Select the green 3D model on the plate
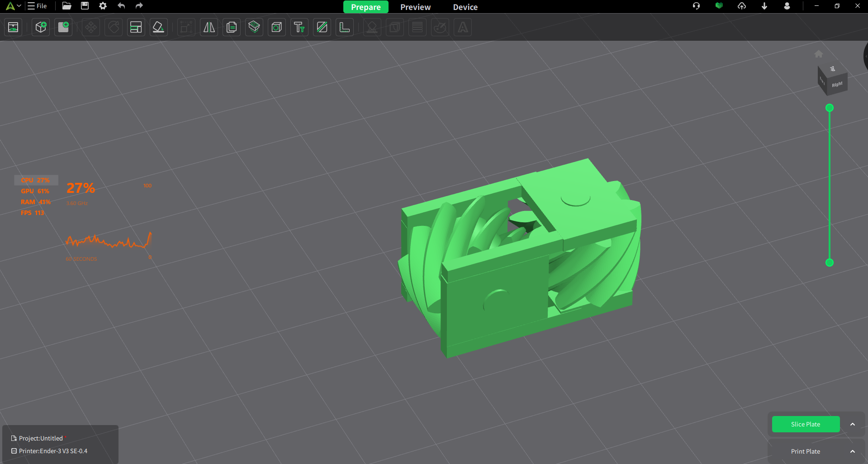Image resolution: width=868 pixels, height=464 pixels. pos(520,258)
